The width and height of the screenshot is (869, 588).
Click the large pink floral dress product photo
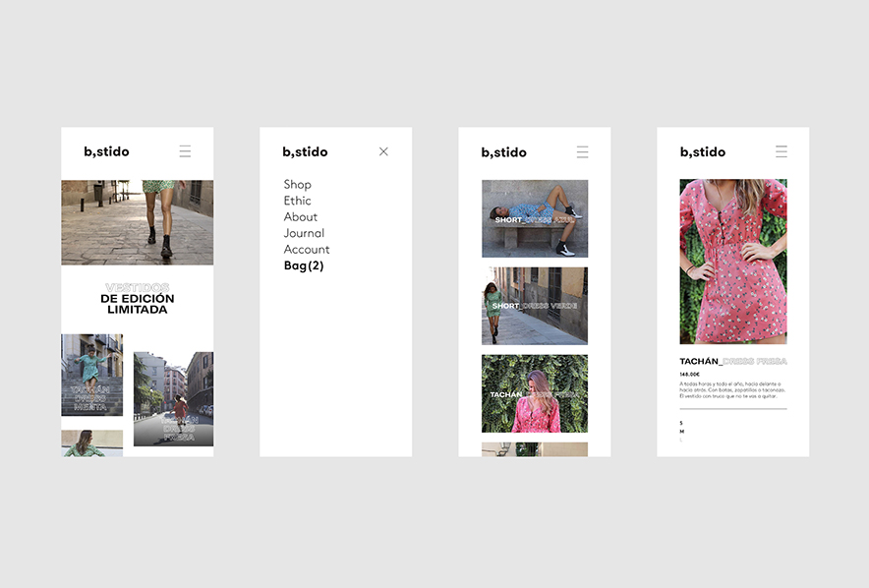732,261
